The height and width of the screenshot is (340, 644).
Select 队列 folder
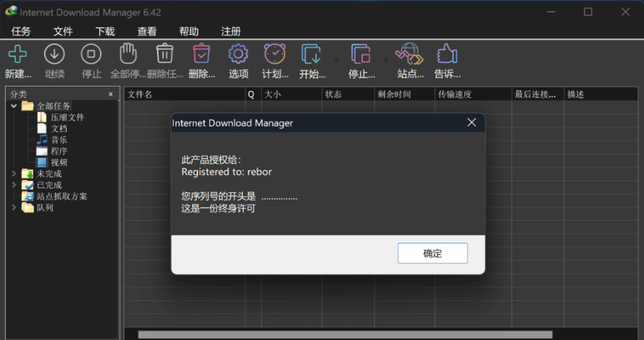tap(45, 208)
